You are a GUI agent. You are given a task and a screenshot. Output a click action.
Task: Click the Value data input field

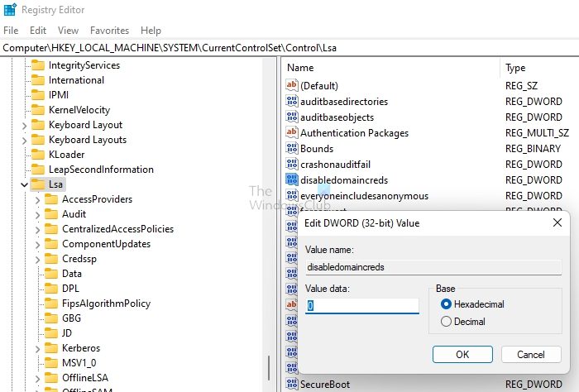click(x=362, y=305)
